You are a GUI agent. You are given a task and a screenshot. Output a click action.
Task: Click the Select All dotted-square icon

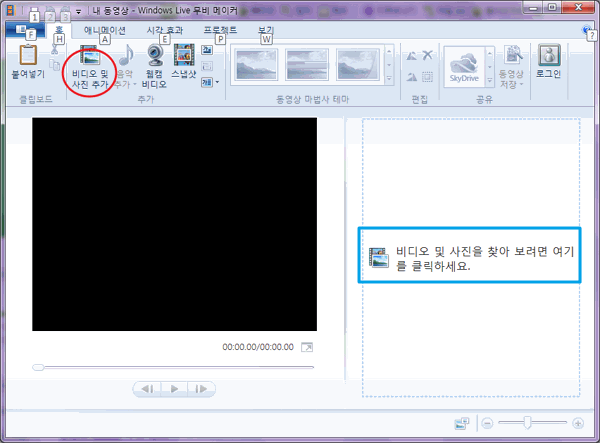427,77
